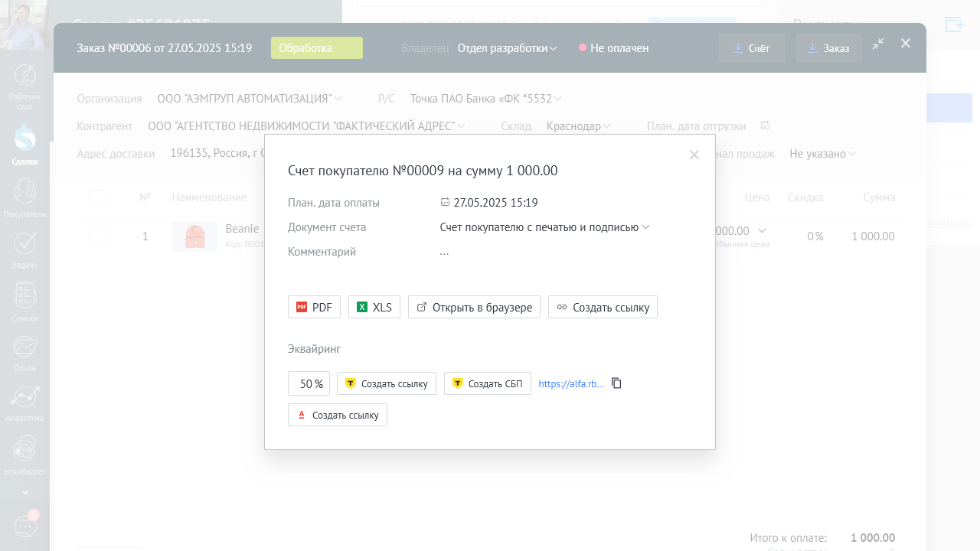Open Покупатели section in sidebar
The width and height of the screenshot is (980, 551).
pos(25,199)
